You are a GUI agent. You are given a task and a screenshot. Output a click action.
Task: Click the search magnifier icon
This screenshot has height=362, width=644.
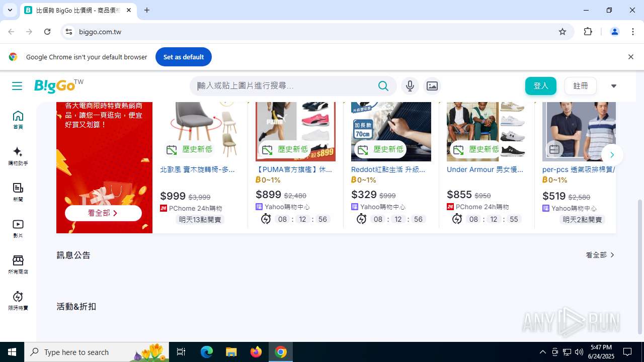click(x=383, y=86)
